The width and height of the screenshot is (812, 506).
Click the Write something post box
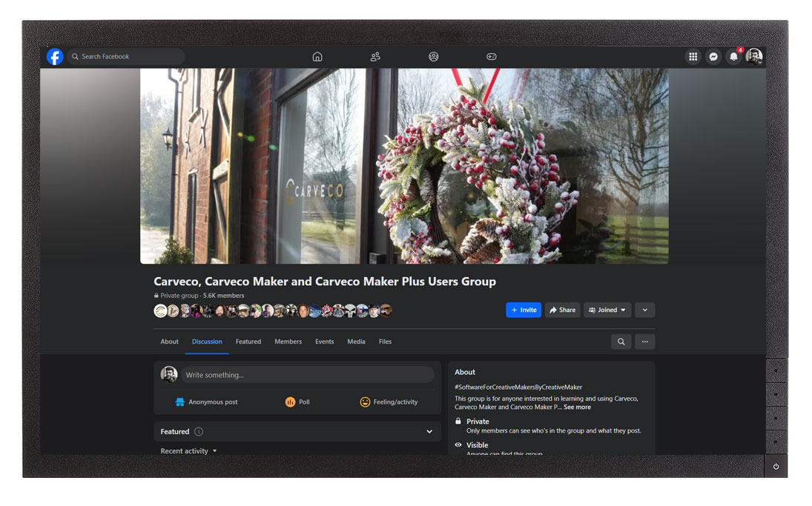pyautogui.click(x=308, y=375)
